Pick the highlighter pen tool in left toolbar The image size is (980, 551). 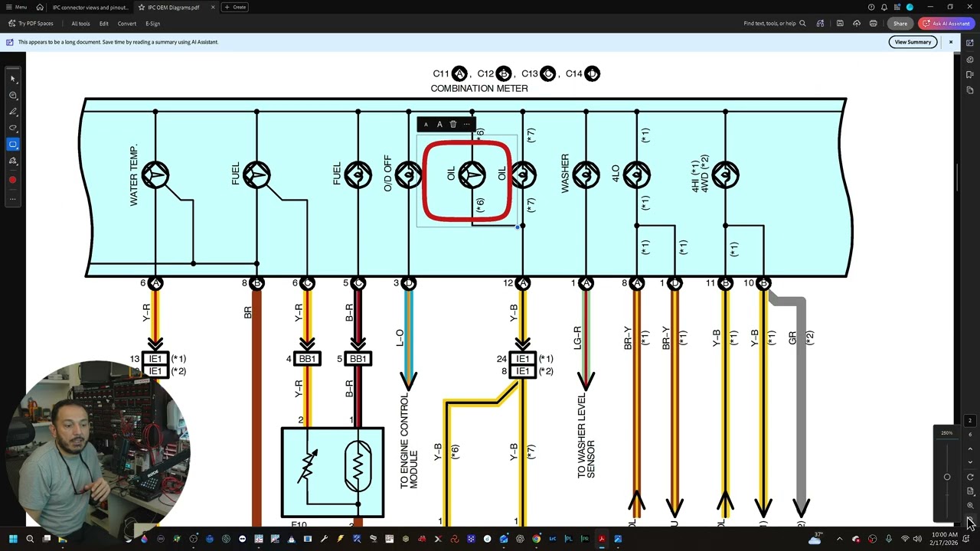[x=13, y=112]
